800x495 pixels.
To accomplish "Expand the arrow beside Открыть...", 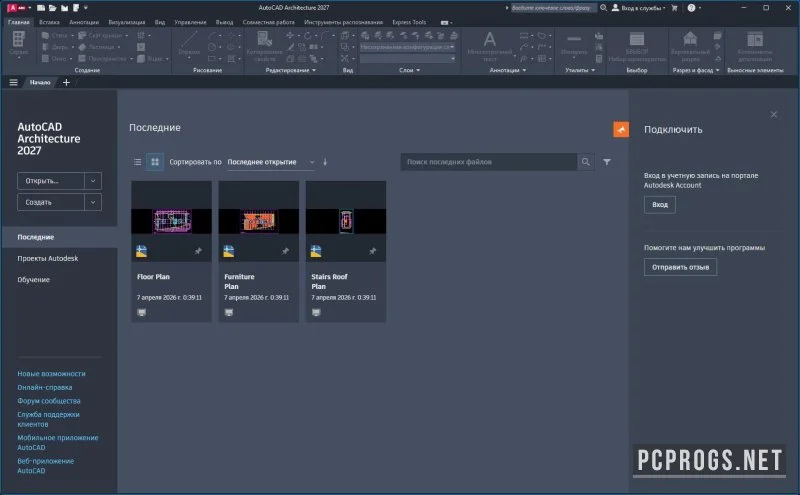I will (x=93, y=181).
